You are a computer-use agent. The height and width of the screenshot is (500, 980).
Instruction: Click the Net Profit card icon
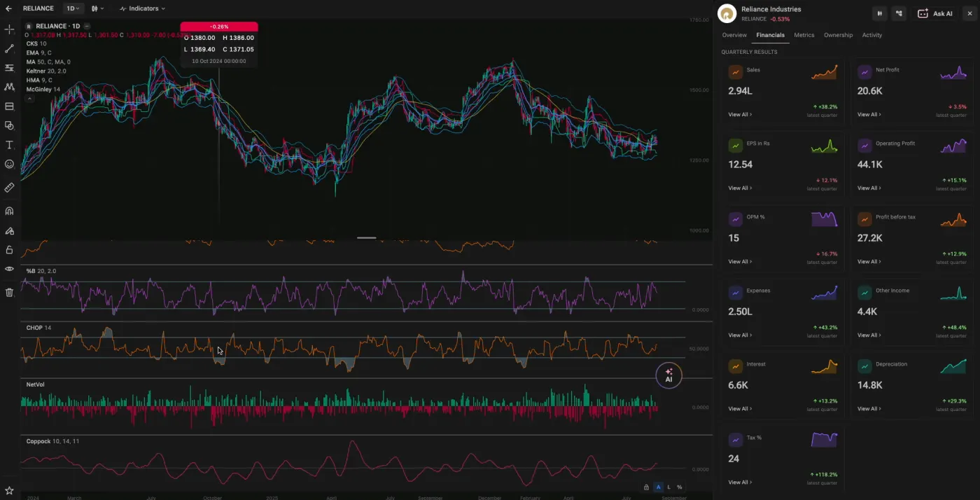(x=864, y=72)
